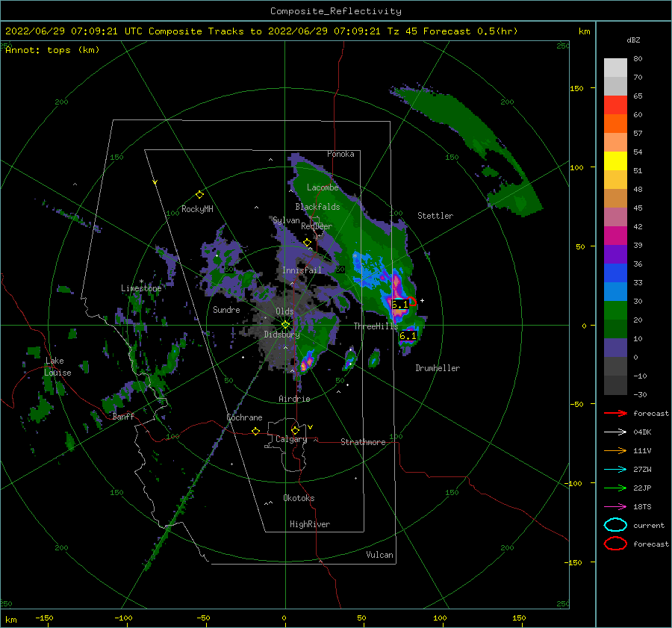Click the cyan 27ZW arrow legend icon

(x=615, y=470)
